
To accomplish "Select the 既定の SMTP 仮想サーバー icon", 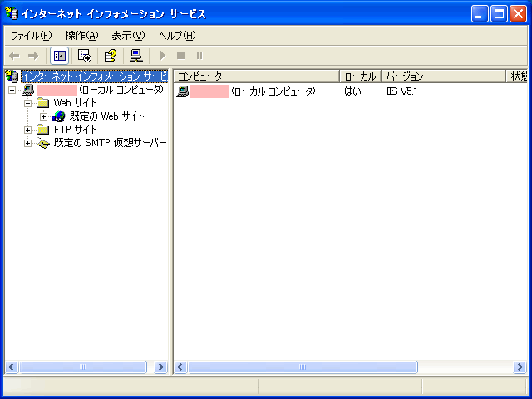I will coord(43,143).
